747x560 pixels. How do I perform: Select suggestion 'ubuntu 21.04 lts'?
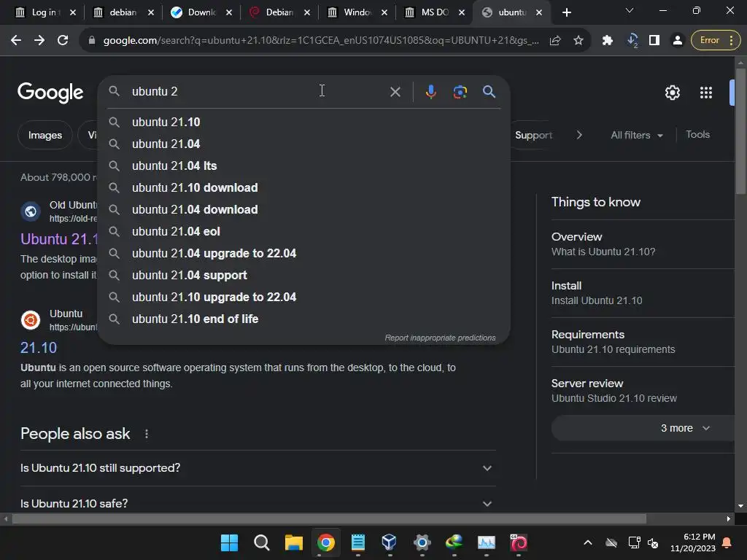tap(304, 166)
